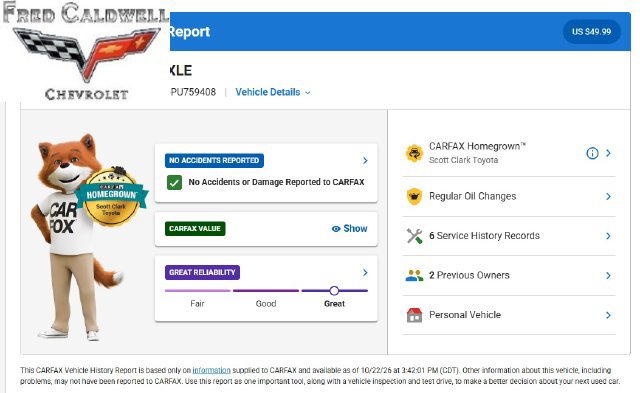Click the Fred Caldwell Chevrolet logo
640x393 pixels.
tap(85, 51)
